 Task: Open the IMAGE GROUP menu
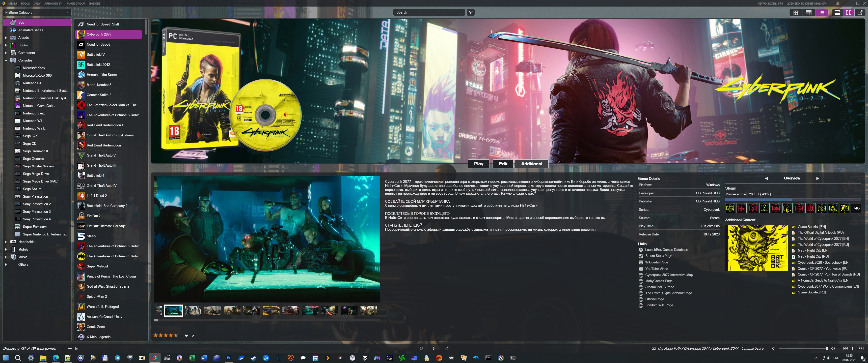75,3
